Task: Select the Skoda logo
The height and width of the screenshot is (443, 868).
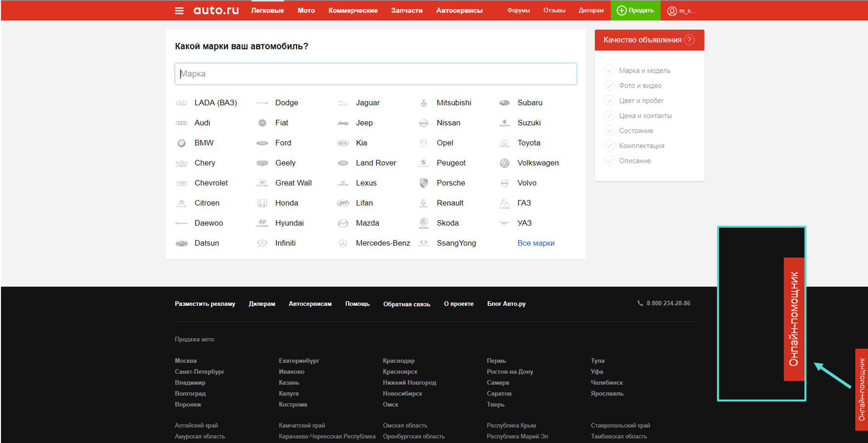Action: pyautogui.click(x=424, y=223)
